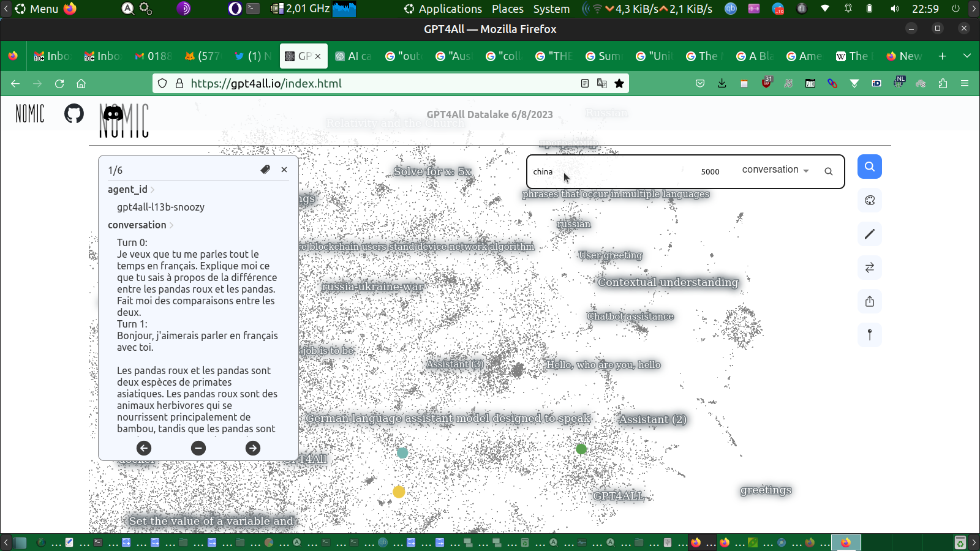
Task: Click the Assistant (2) cluster label
Action: [x=653, y=419]
